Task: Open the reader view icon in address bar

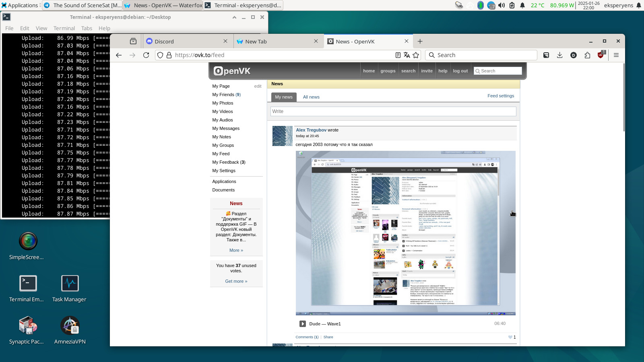Action: coord(398,55)
